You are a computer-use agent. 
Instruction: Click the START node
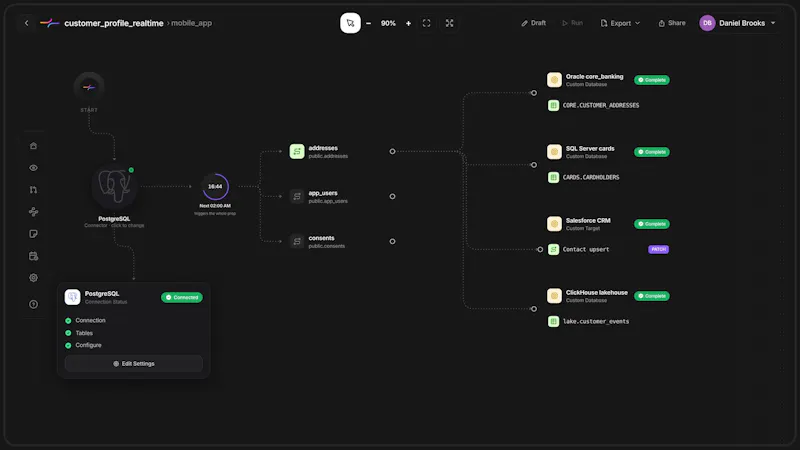pyautogui.click(x=89, y=87)
